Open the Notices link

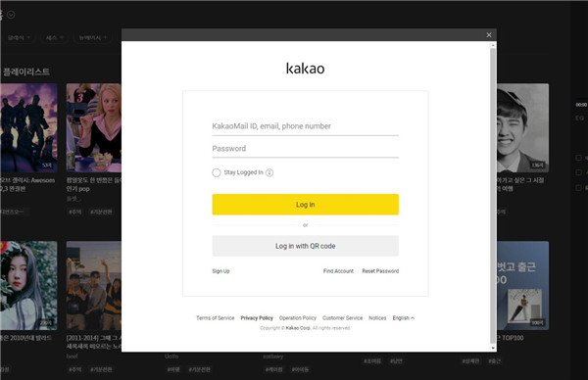377,317
